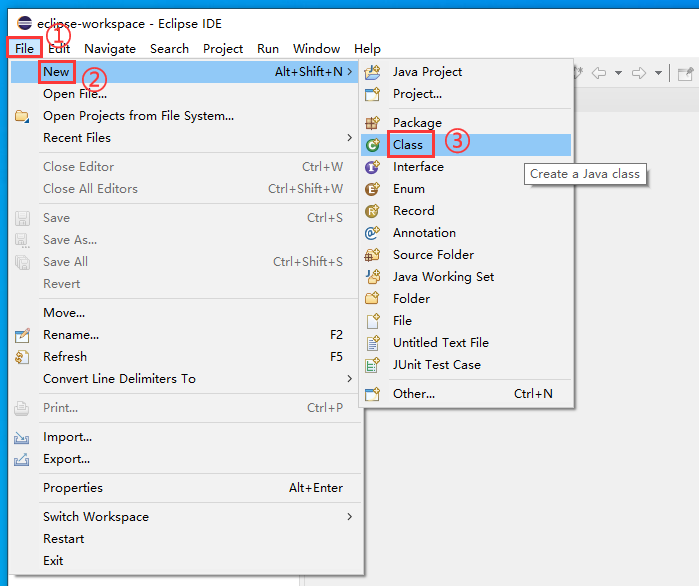Open the Window menu in menu bar

point(315,48)
